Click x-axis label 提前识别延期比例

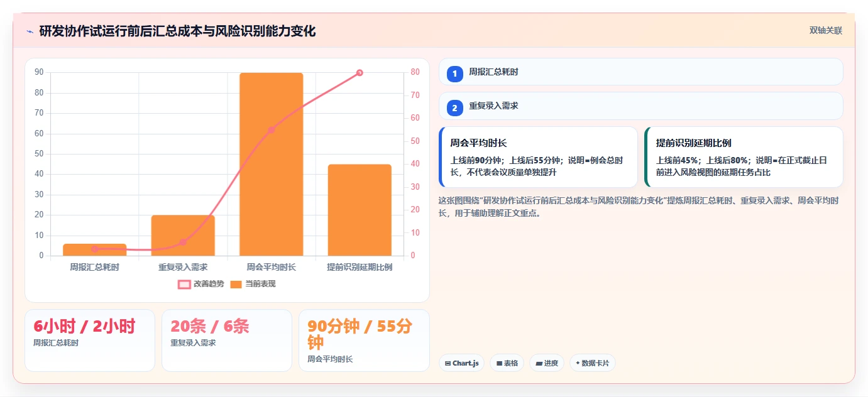click(360, 267)
